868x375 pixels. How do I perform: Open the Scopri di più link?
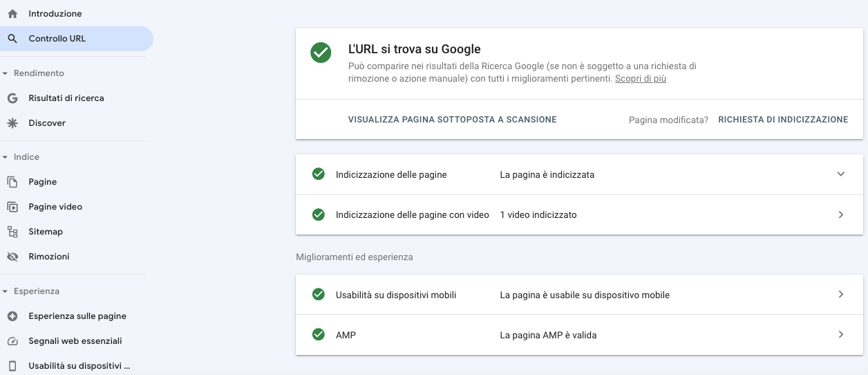(640, 79)
